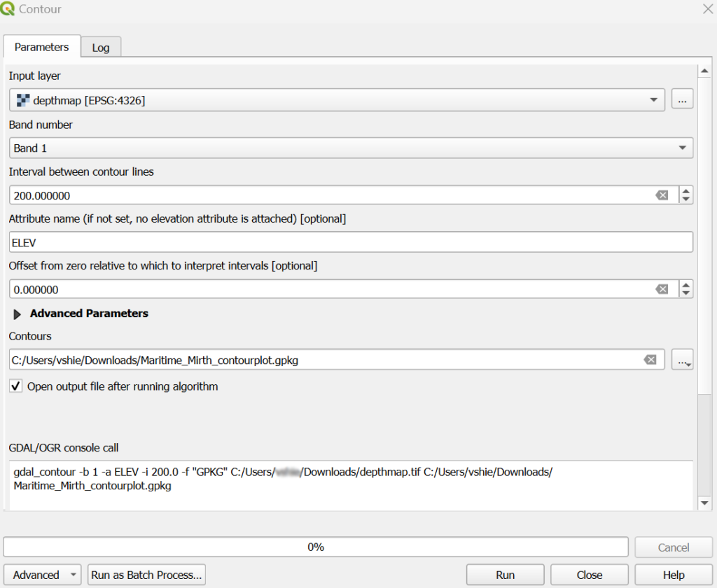Increase the contour interval with up arrow

[x=686, y=191]
